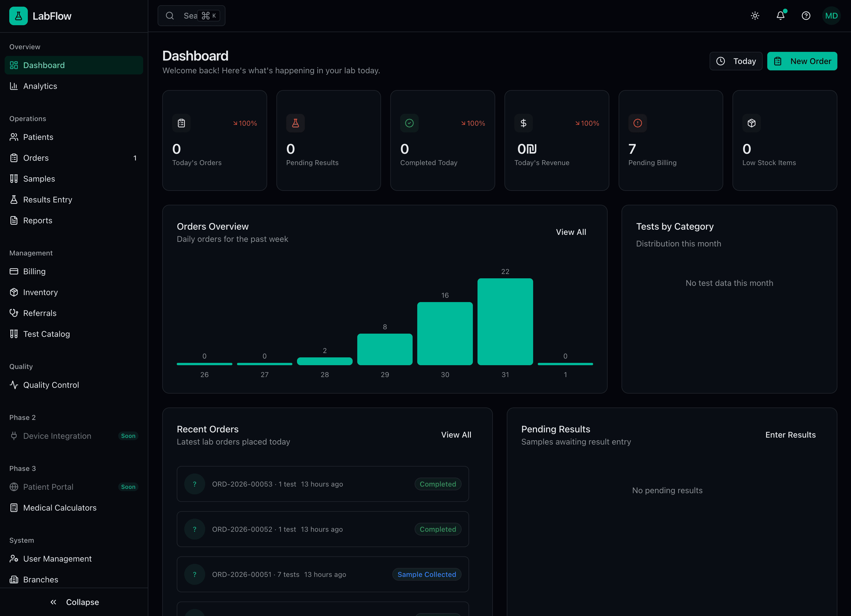The height and width of the screenshot is (616, 851).
Task: Click the dollar icon on Today's Revenue card
Action: tap(523, 123)
